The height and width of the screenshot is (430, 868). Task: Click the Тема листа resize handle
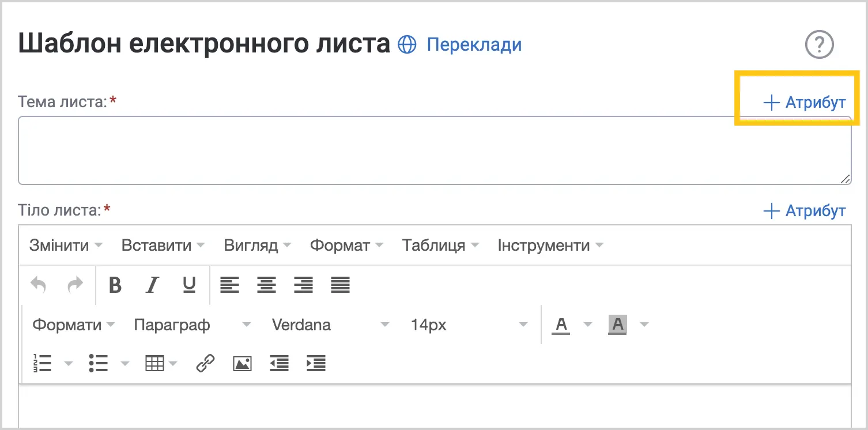[x=846, y=179]
